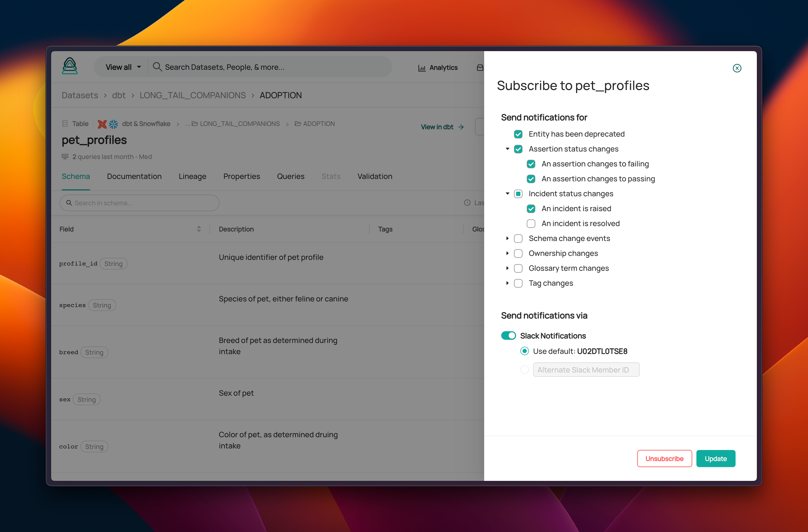Open the Validation tab
Image resolution: width=808 pixels, height=532 pixels.
(374, 176)
